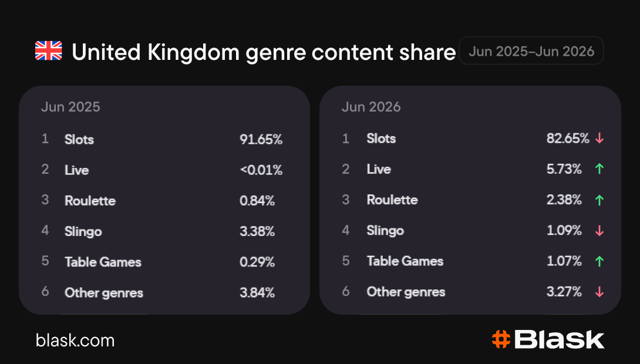Click the green up arrow beside Live 5.73%
The width and height of the screenshot is (640, 364).
pyautogui.click(x=599, y=169)
